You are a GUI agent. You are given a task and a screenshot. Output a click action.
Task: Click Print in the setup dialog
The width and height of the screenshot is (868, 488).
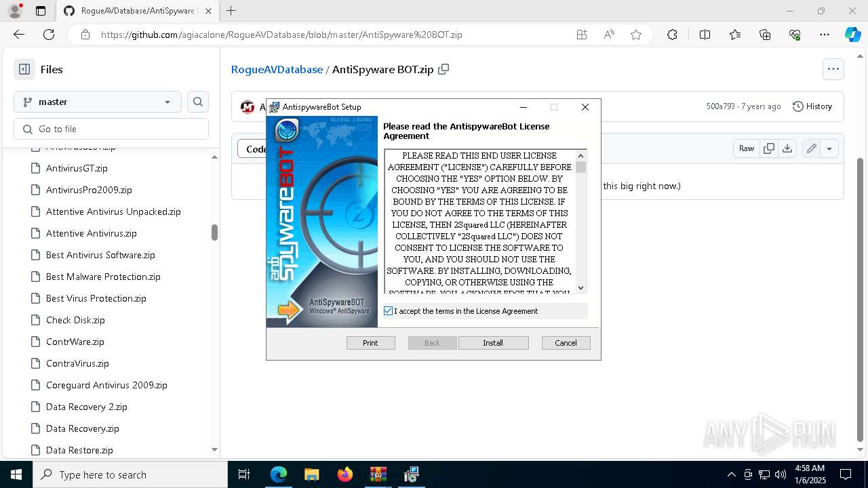click(370, 343)
